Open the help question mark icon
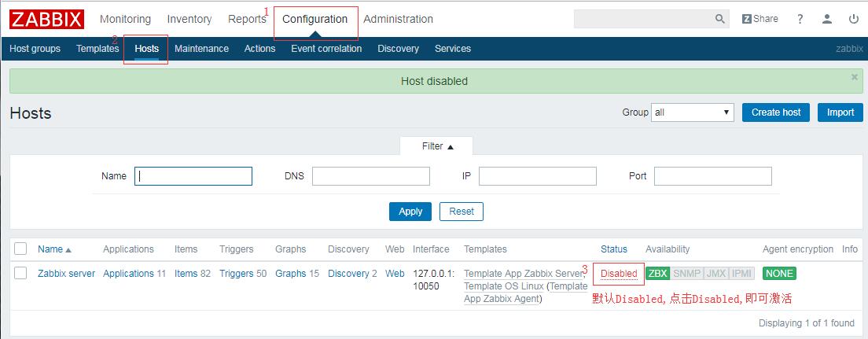 pyautogui.click(x=800, y=19)
